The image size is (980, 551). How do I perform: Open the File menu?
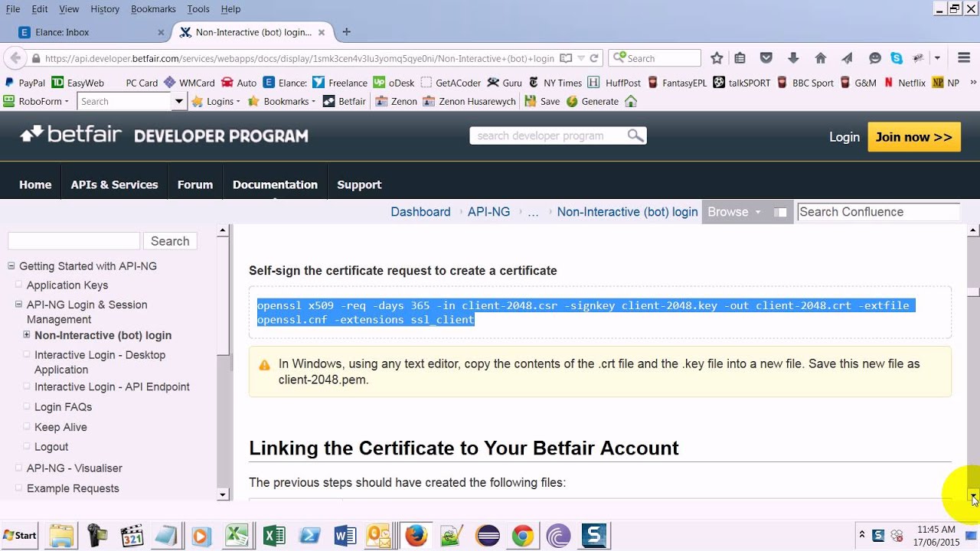[x=13, y=9]
